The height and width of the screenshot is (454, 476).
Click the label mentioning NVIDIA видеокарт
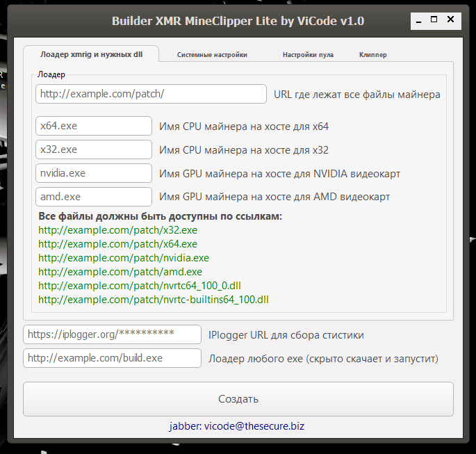[279, 174]
